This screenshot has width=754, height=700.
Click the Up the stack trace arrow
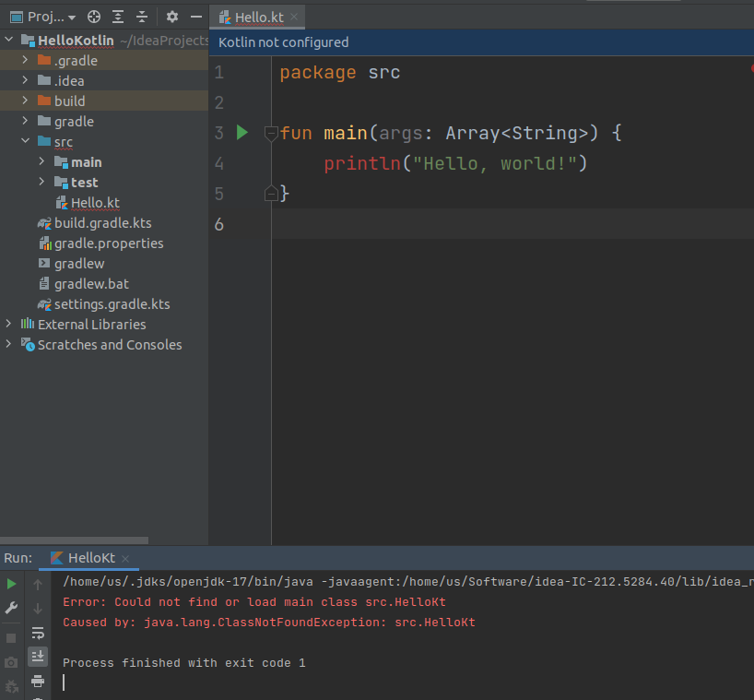click(x=38, y=585)
